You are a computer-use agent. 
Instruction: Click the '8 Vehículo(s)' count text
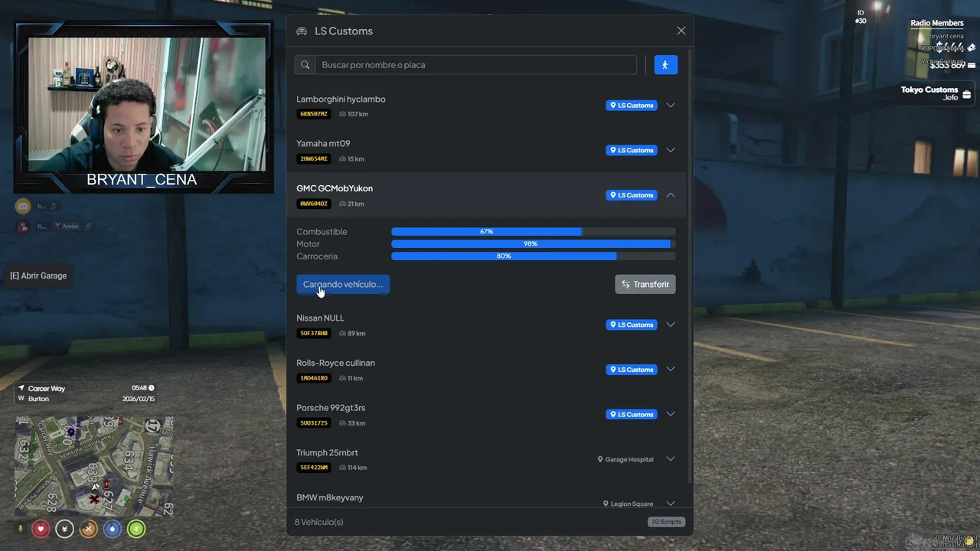click(318, 522)
